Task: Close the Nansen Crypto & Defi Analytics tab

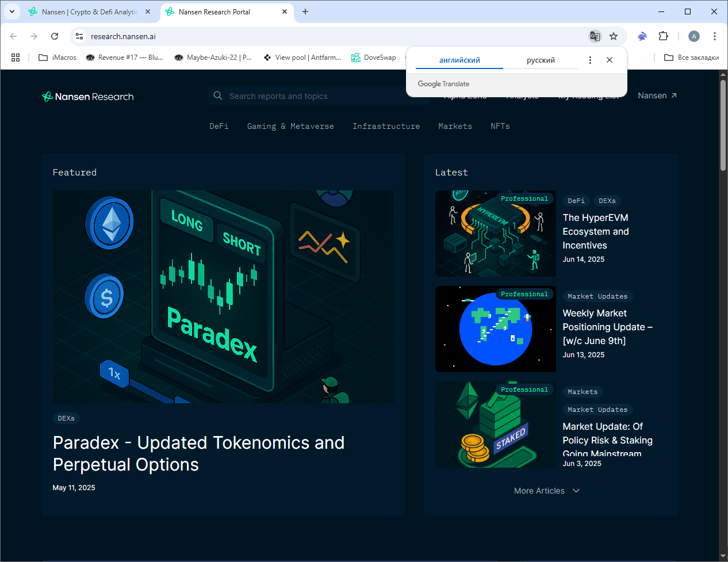Action: 148,12
